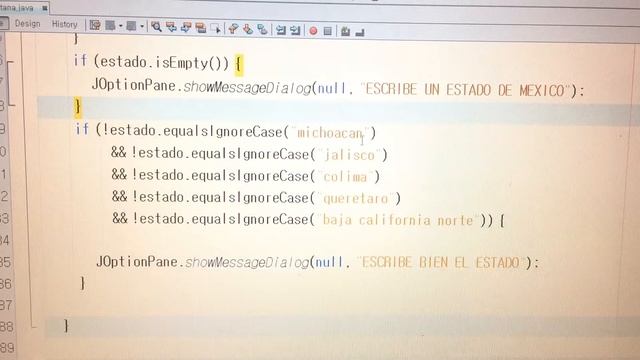The image size is (640, 360).
Task: Click the text "ESCRIBE BIEN EL ESTADO"
Action: tap(440, 262)
